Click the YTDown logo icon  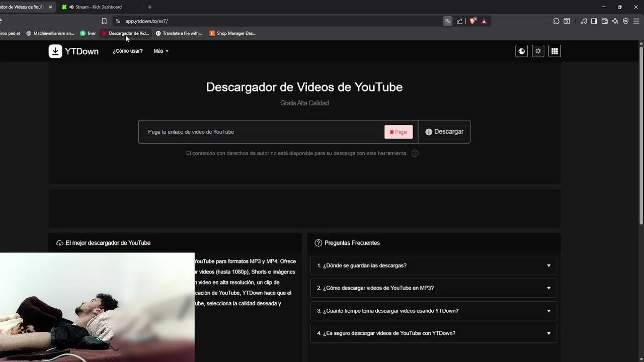click(55, 51)
